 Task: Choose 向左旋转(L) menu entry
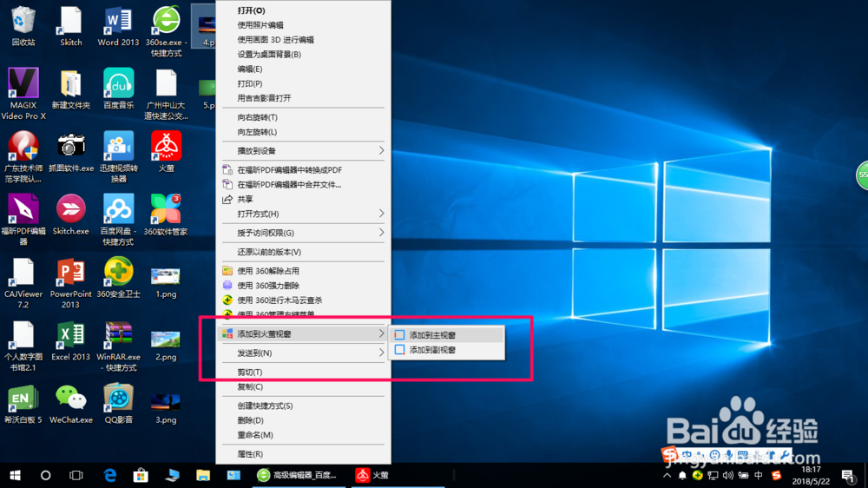click(303, 132)
